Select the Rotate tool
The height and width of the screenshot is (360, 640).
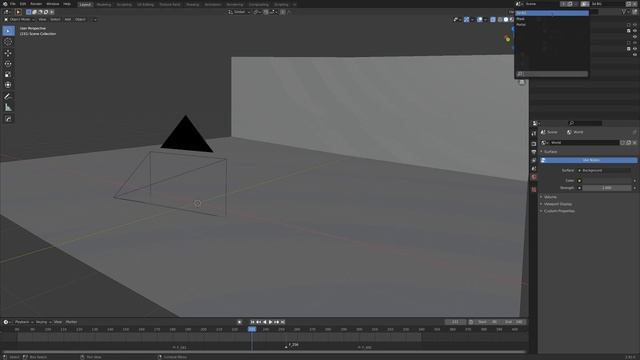click(x=8, y=64)
